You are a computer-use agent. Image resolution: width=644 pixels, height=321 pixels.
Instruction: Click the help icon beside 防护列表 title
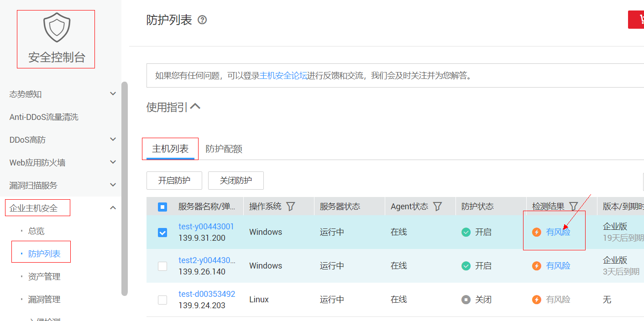203,20
